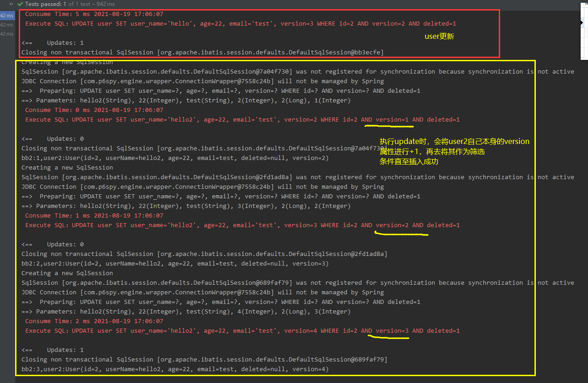This screenshot has height=383, width=588.
Task: Click the 'Consume Time: 5 ms' console line
Action: 94,14
